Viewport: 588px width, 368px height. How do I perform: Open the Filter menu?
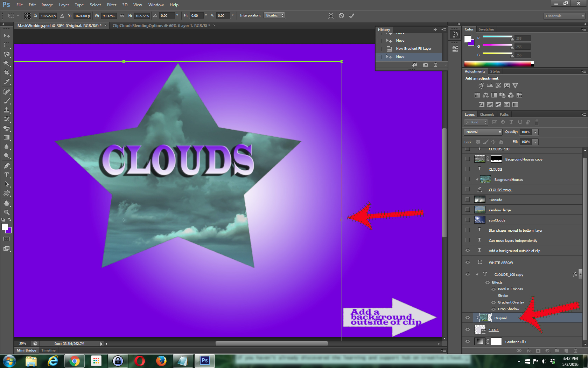click(111, 5)
